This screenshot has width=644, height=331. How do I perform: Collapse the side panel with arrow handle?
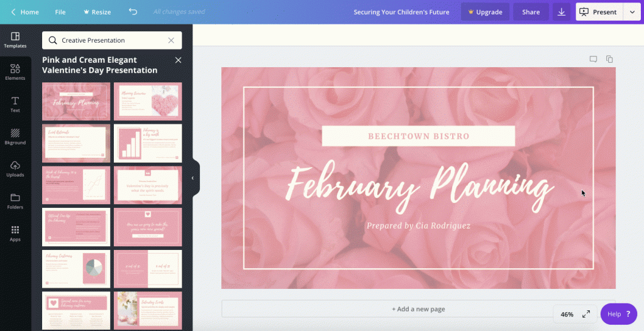coord(192,178)
